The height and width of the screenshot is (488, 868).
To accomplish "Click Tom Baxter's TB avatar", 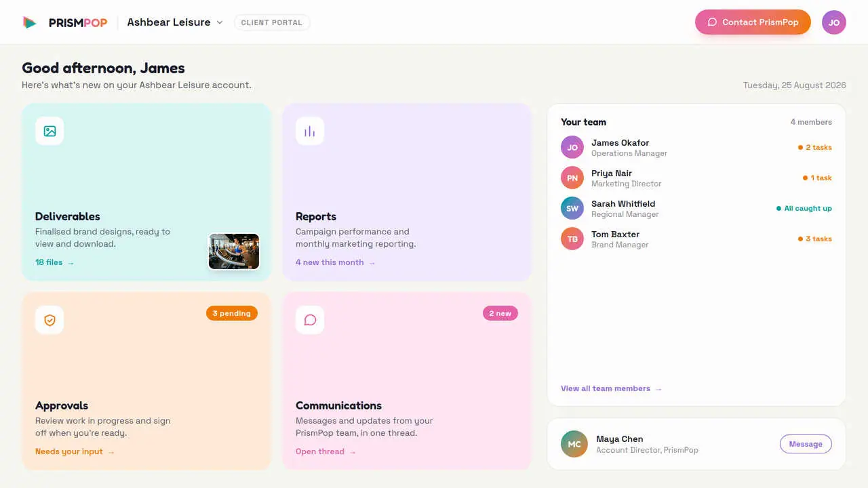I will tap(572, 239).
